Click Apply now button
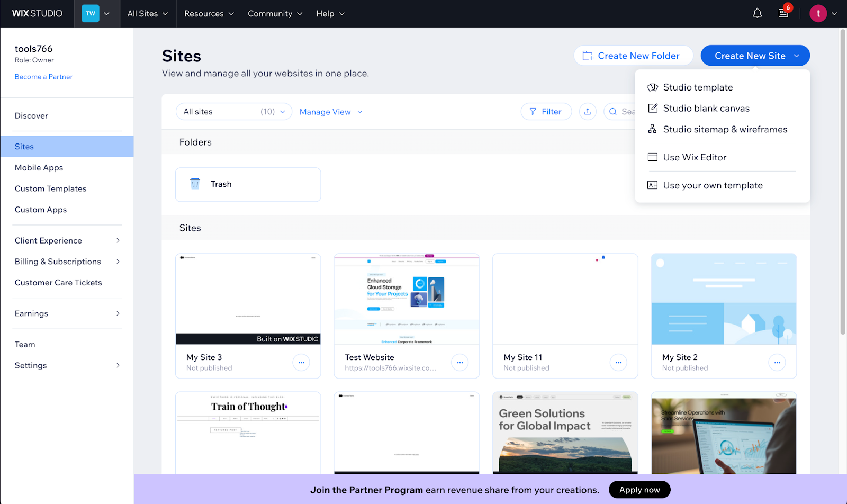This screenshot has height=504, width=847. [x=639, y=490]
